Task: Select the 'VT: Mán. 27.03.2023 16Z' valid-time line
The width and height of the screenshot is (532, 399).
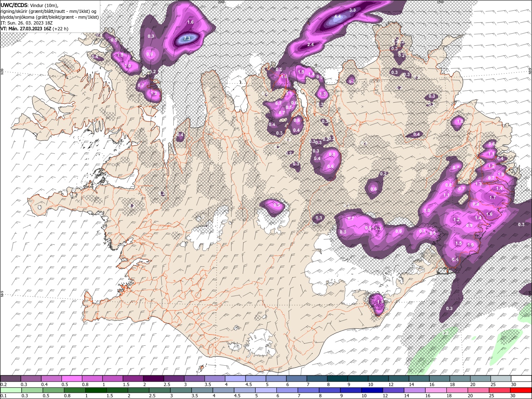Action: click(x=26, y=29)
